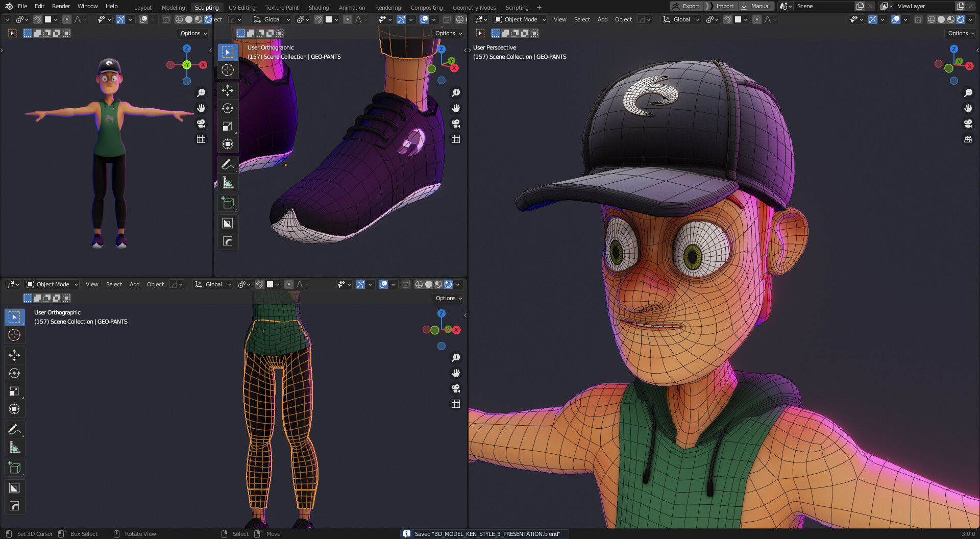
Task: Select the Rotate tool
Action: (x=14, y=373)
